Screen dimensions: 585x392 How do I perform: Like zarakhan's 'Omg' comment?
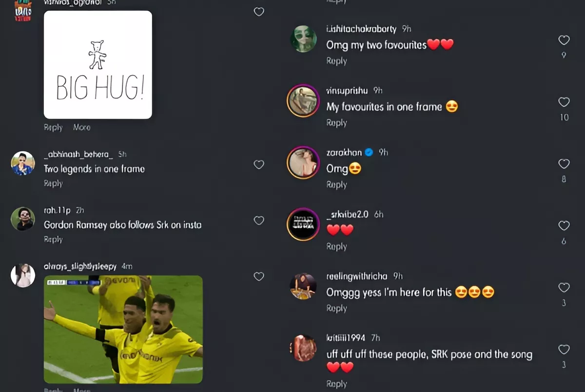[x=564, y=164]
